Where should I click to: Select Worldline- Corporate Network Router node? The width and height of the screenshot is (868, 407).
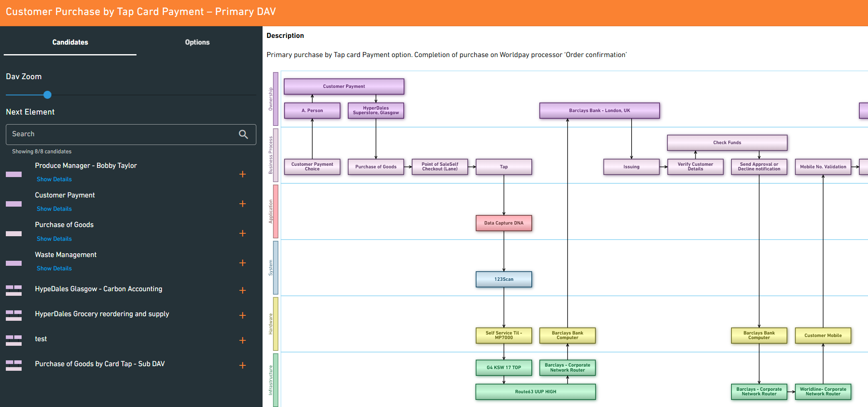[x=823, y=392]
